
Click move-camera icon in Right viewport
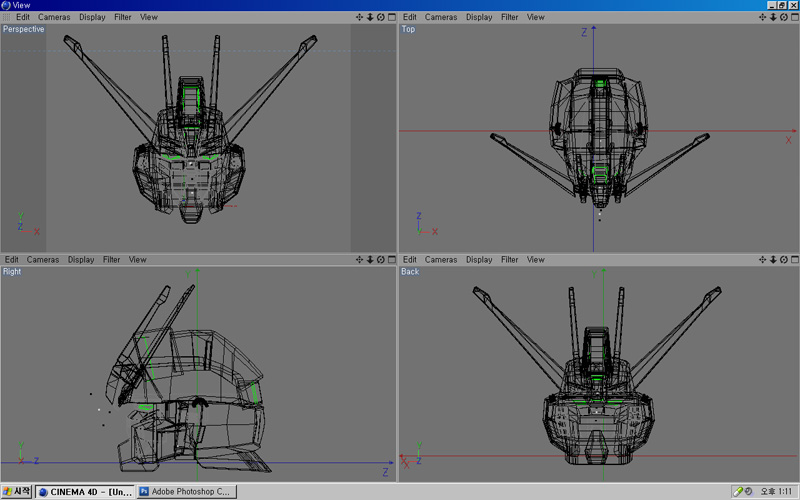(359, 260)
